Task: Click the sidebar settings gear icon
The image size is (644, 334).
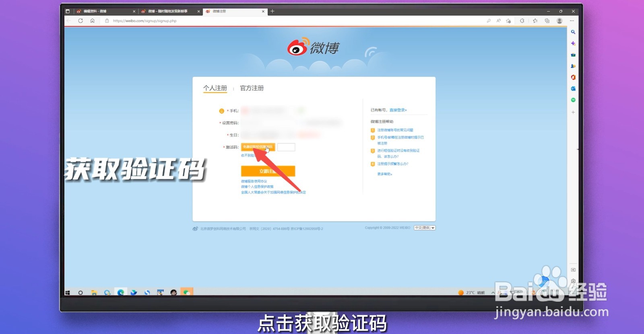Action: point(573,281)
